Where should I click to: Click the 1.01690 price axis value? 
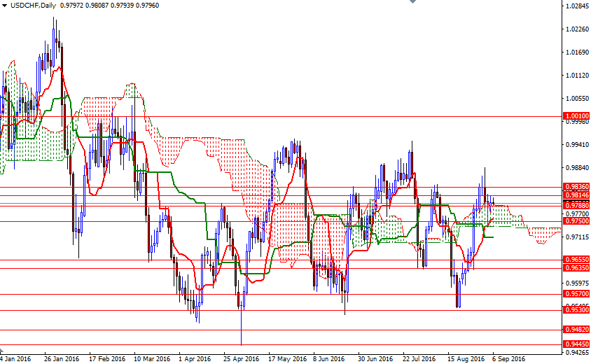(578, 52)
